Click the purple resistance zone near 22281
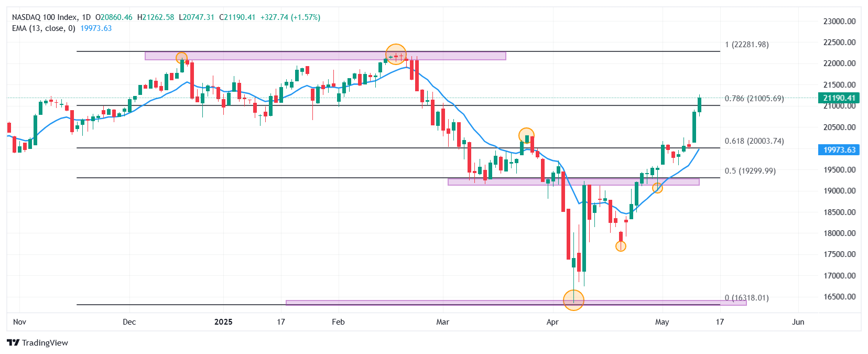Screen dimensions: 868x354 point(325,56)
